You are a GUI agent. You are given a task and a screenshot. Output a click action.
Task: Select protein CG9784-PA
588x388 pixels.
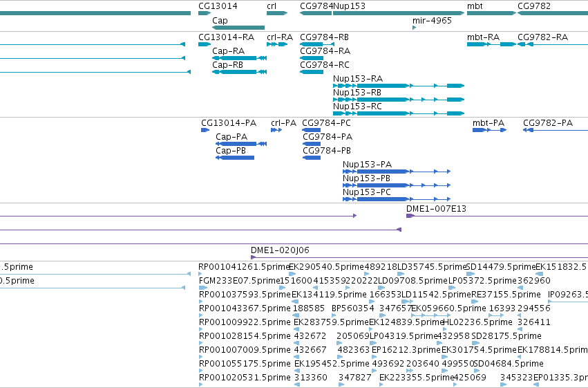tap(311, 144)
